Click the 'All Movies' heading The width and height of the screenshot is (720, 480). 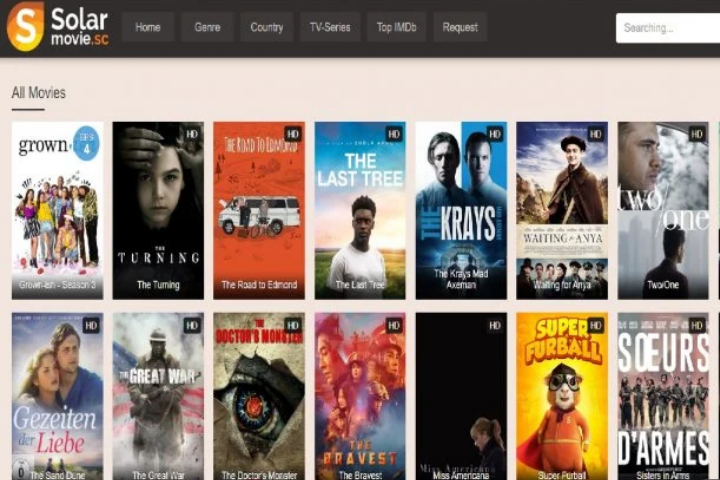[39, 93]
